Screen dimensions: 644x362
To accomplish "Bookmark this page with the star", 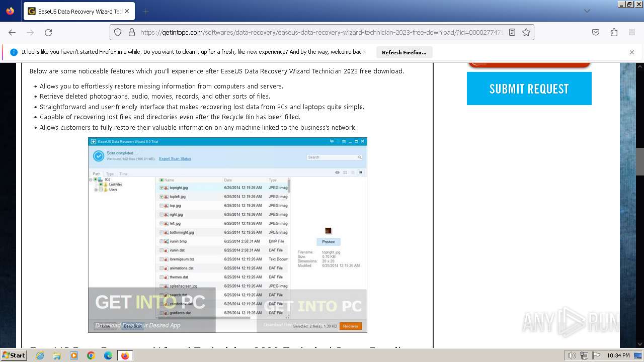I will (x=526, y=32).
